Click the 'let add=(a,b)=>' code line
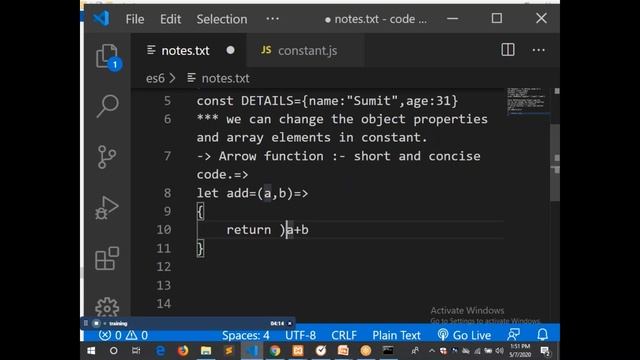This screenshot has height=360, width=640. 252,193
